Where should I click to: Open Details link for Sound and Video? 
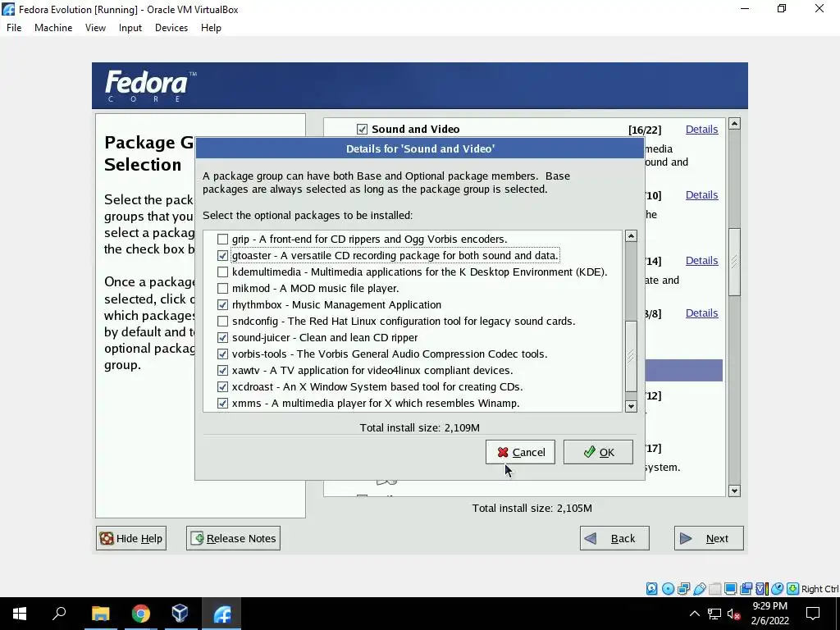[x=702, y=129]
